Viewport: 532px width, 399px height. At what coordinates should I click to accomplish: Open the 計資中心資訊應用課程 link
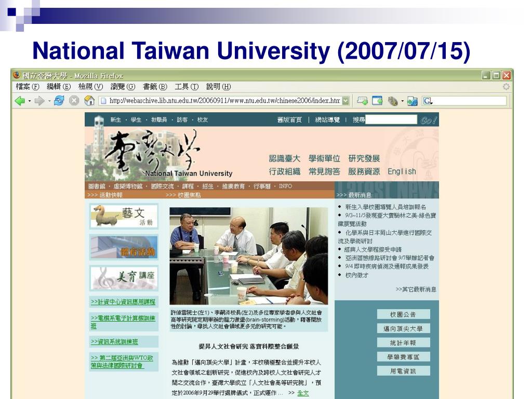tap(123, 302)
